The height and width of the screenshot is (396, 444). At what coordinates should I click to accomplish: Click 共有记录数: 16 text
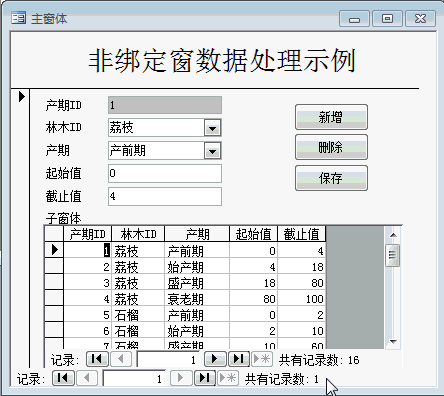coord(319,360)
